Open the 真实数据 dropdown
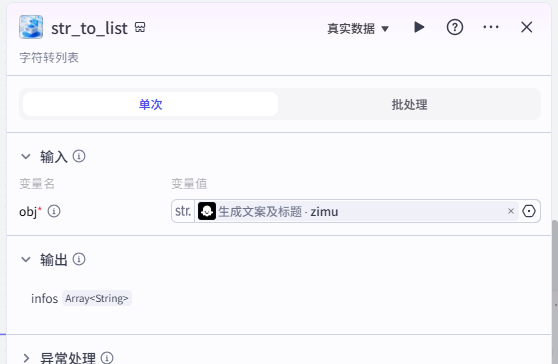The height and width of the screenshot is (364, 558). pyautogui.click(x=358, y=28)
